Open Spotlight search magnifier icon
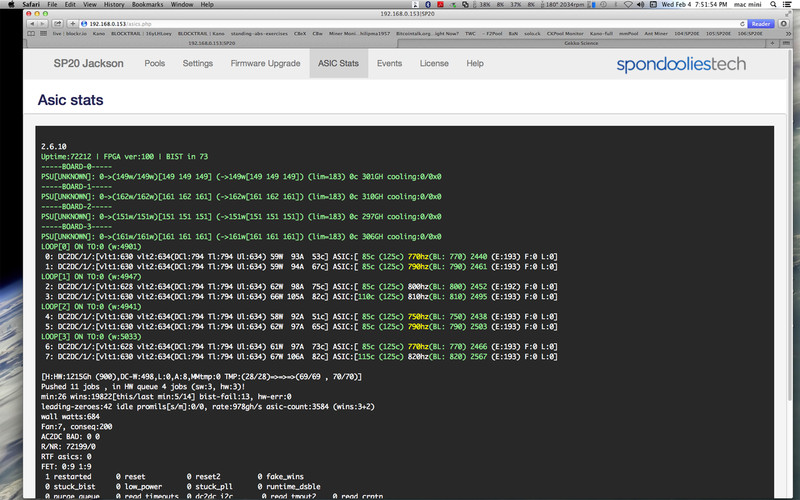800x500 pixels. coord(773,4)
